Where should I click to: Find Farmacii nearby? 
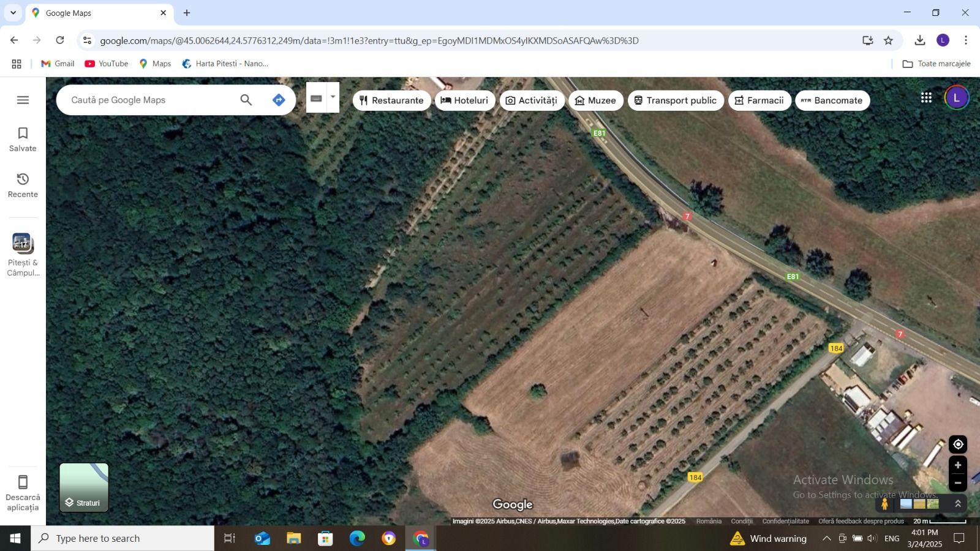point(759,100)
